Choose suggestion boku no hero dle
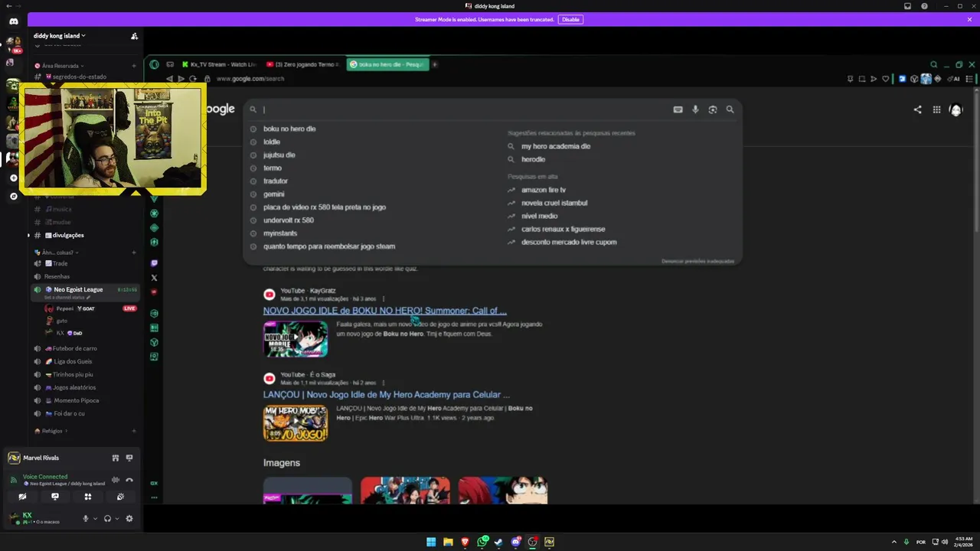Viewport: 980px width, 551px height. coord(289,129)
